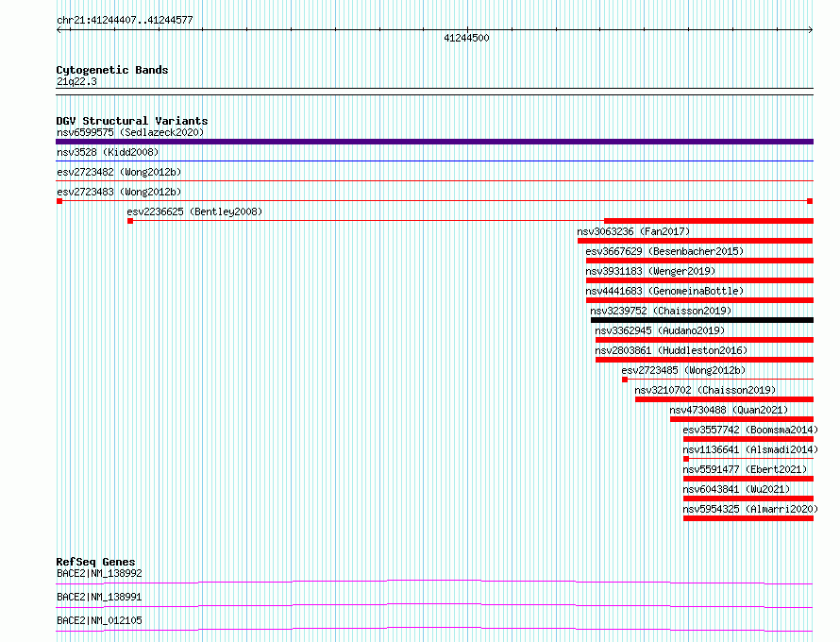Click the RefSeq Genes track title
The width and height of the screenshot is (840, 642).
(x=95, y=562)
